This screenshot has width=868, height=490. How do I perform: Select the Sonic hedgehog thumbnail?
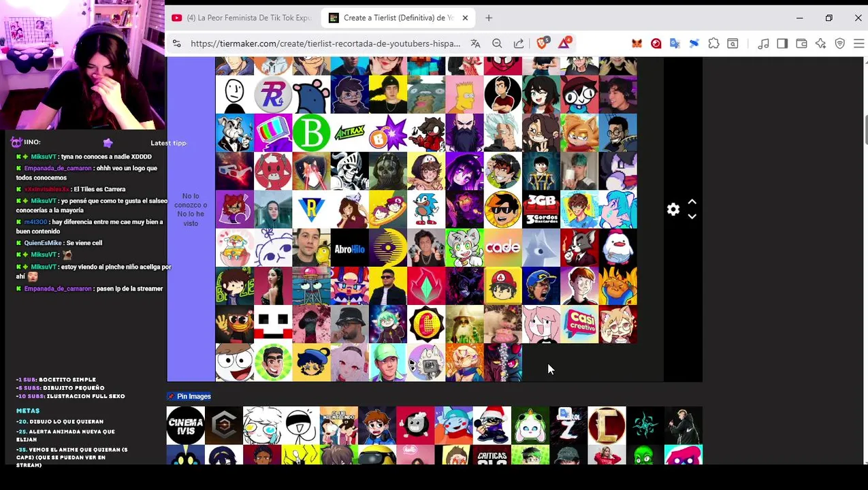coord(426,210)
